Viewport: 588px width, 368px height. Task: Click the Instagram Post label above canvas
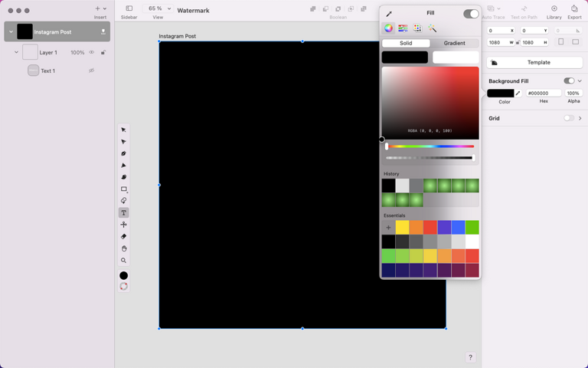[x=178, y=36]
